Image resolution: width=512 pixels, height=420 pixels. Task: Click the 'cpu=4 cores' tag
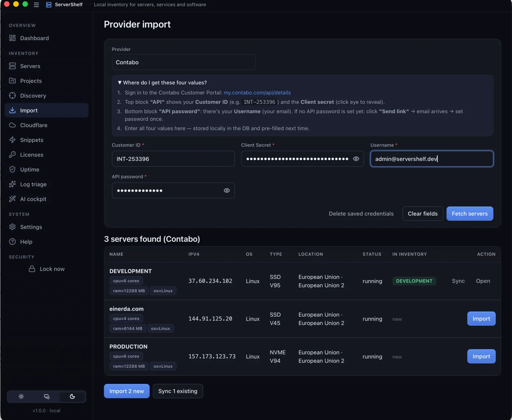click(x=126, y=318)
